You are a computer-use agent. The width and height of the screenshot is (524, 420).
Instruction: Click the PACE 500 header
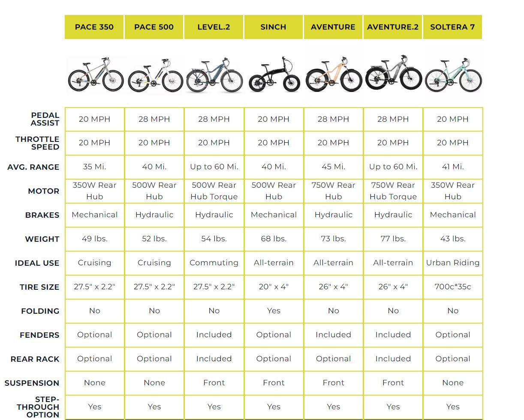click(154, 27)
